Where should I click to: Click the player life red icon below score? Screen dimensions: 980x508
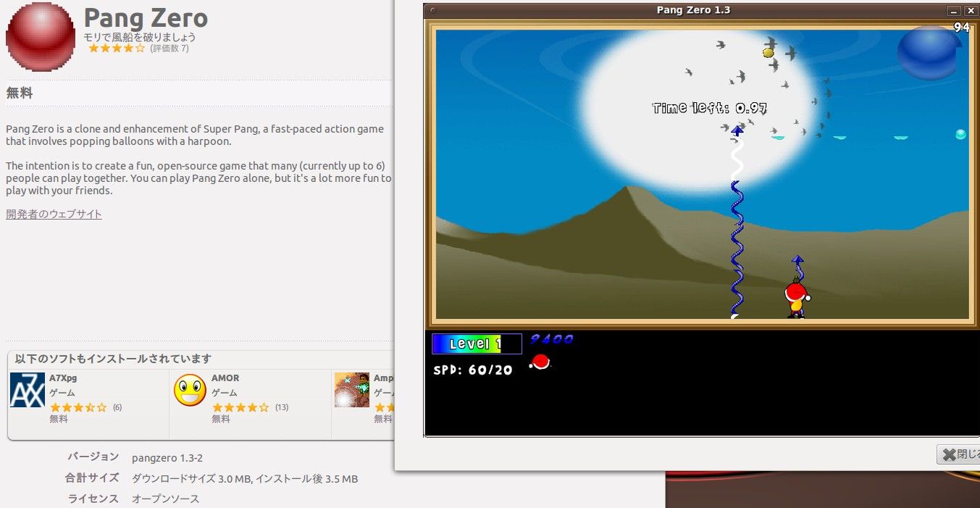point(540,361)
